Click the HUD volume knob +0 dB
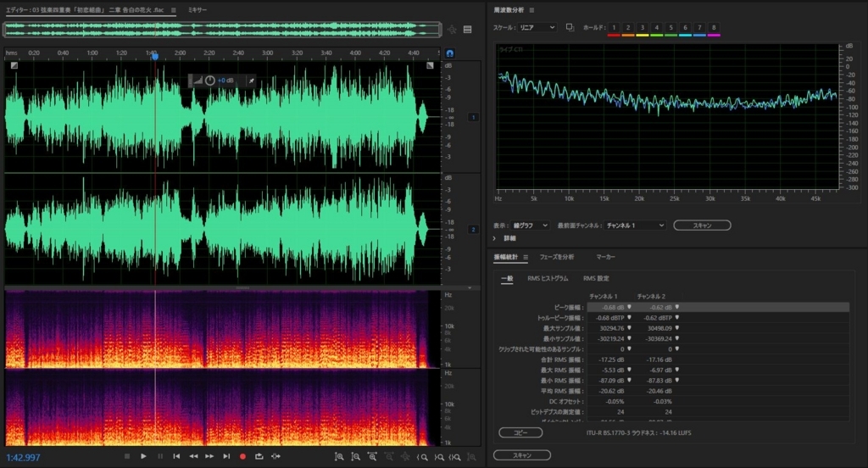868x468 pixels. [x=210, y=81]
